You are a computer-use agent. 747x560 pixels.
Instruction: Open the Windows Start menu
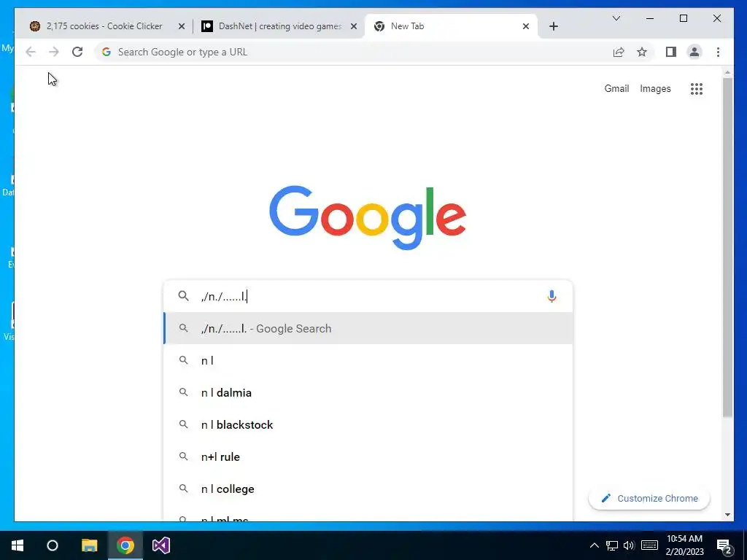pos(18,545)
